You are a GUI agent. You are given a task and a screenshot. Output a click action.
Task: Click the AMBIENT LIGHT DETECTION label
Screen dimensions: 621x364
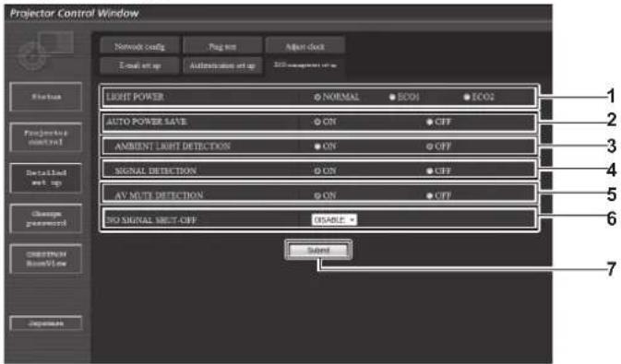(x=173, y=146)
